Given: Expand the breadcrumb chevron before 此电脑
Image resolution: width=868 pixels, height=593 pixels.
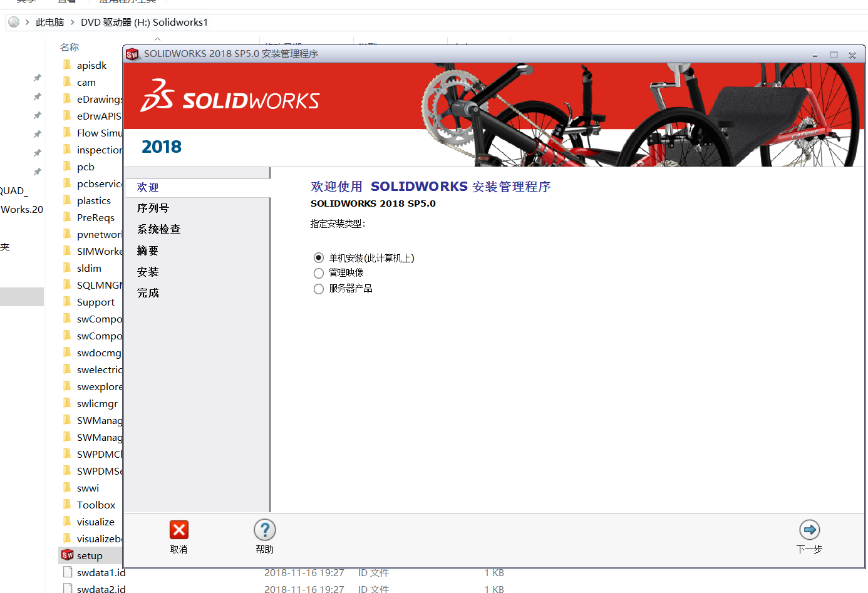Looking at the screenshot, I should coord(28,22).
